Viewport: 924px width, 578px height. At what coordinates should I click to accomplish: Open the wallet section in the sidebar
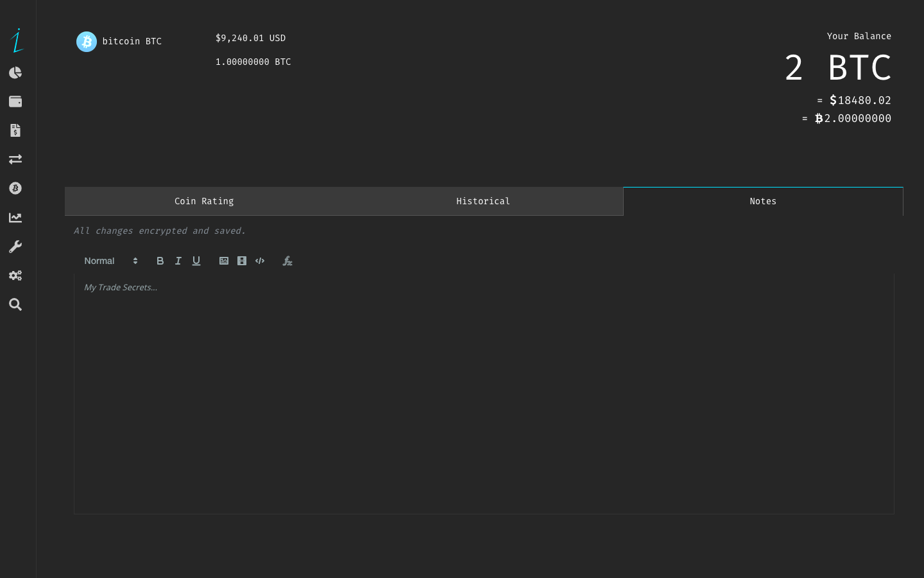(15, 101)
